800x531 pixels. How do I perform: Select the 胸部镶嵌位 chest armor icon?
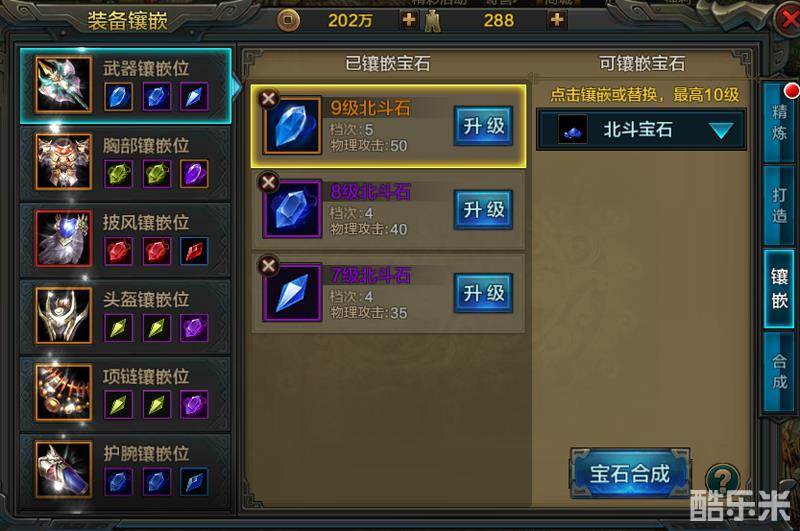point(63,162)
